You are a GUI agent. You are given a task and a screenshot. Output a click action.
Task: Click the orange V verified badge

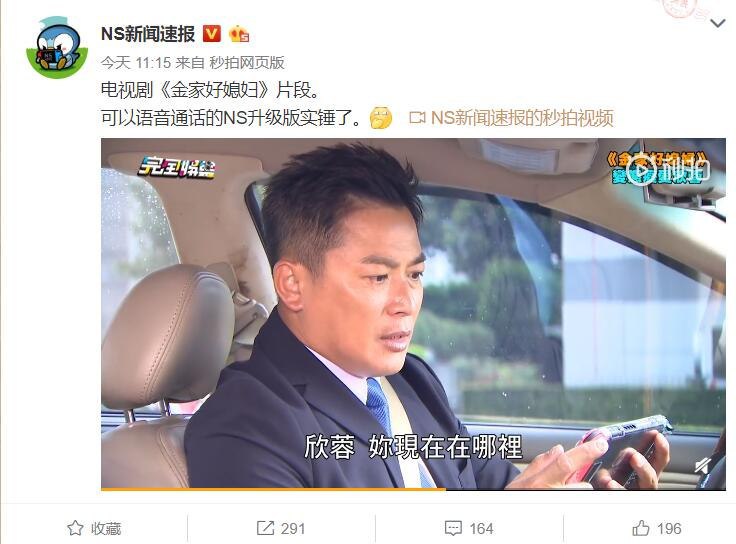tap(211, 34)
